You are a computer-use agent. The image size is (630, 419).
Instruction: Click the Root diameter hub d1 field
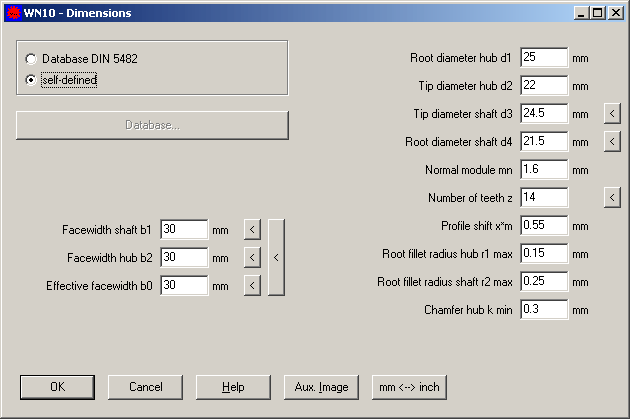point(543,58)
